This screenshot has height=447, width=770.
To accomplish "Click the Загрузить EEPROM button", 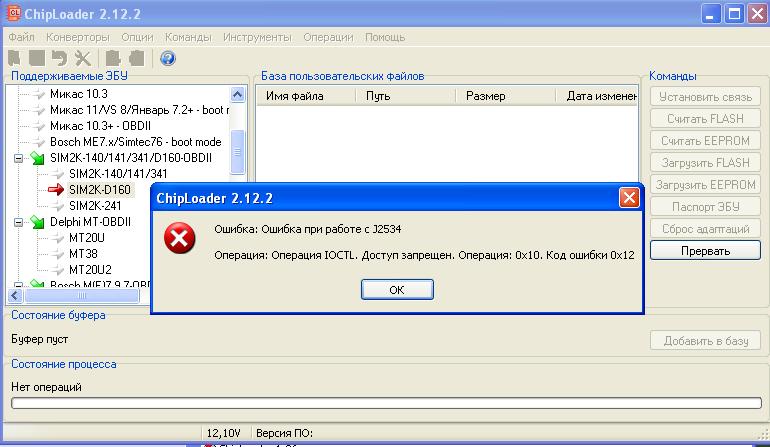I will 705,185.
